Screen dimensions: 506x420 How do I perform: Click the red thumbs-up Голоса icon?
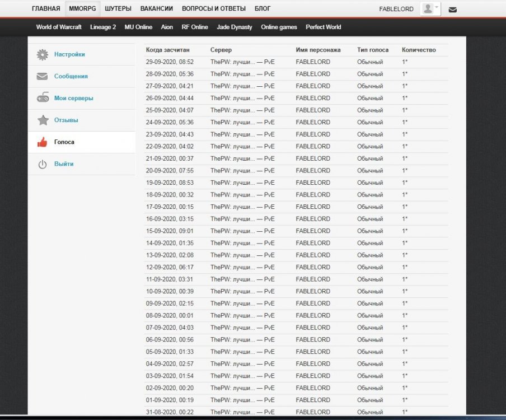pyautogui.click(x=43, y=142)
